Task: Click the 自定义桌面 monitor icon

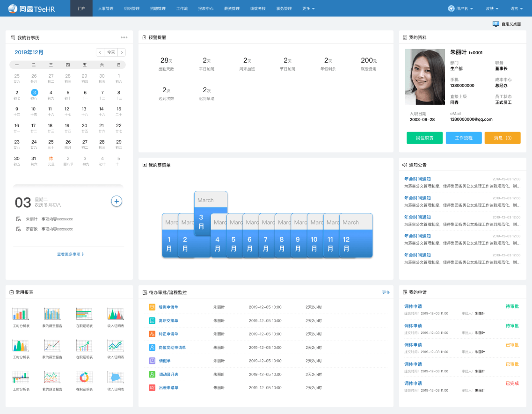Action: (496, 24)
